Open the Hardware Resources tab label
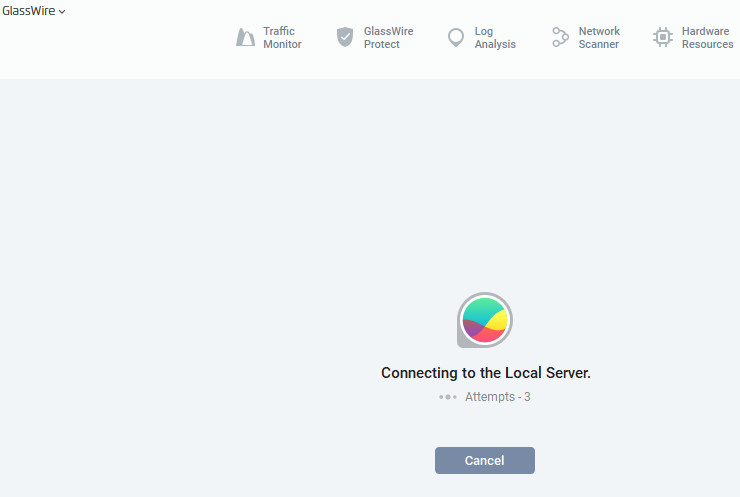Image resolution: width=740 pixels, height=497 pixels. [707, 38]
